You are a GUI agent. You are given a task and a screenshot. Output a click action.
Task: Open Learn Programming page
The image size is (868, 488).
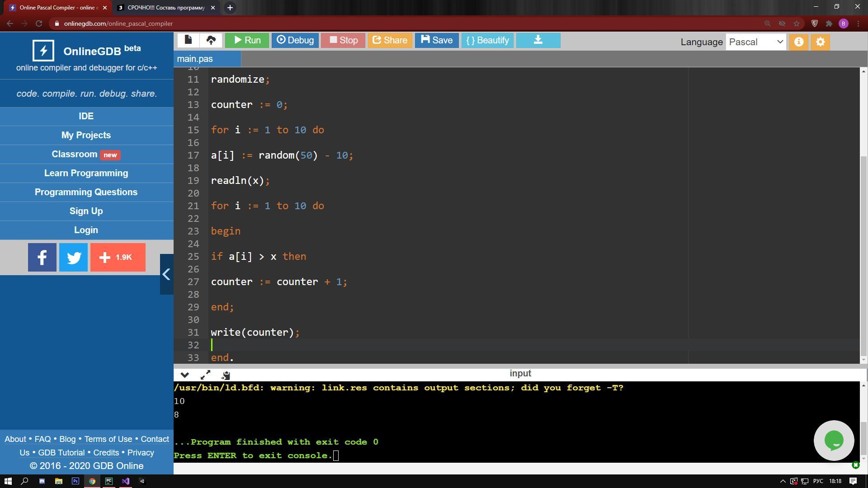click(86, 173)
